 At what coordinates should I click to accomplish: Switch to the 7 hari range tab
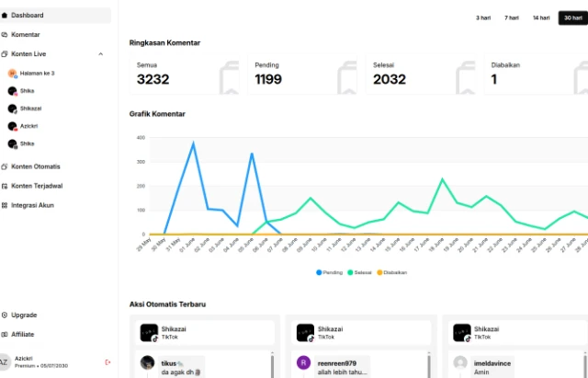[512, 17]
